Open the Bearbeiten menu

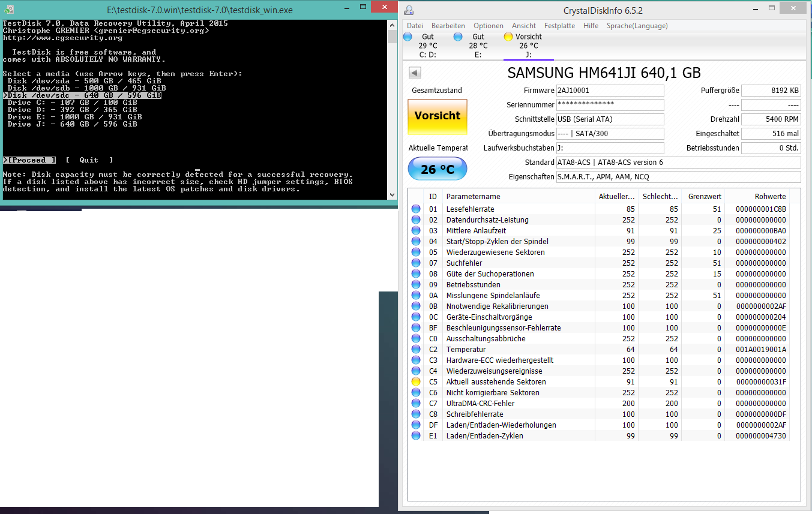pyautogui.click(x=448, y=26)
